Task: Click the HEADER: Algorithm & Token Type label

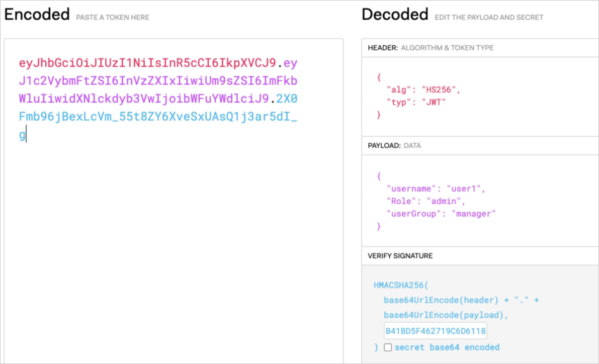Action: coord(431,48)
